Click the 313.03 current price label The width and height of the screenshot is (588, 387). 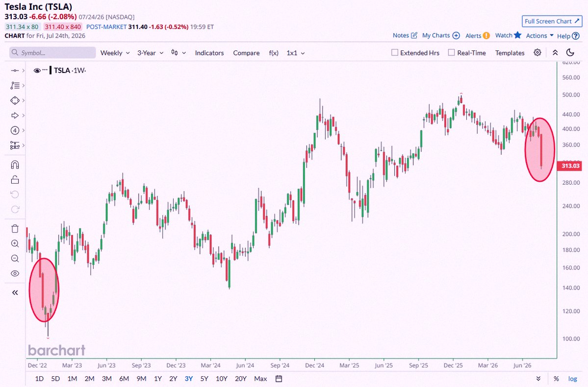click(x=570, y=166)
